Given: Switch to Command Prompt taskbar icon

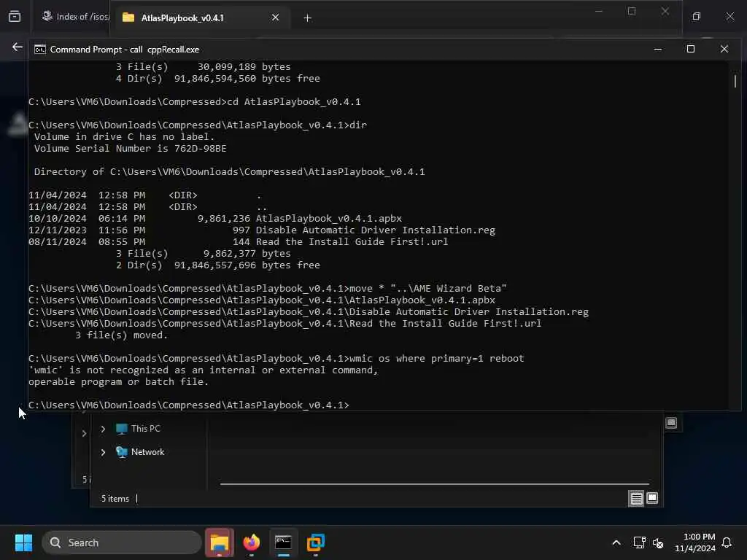Looking at the screenshot, I should tap(284, 542).
